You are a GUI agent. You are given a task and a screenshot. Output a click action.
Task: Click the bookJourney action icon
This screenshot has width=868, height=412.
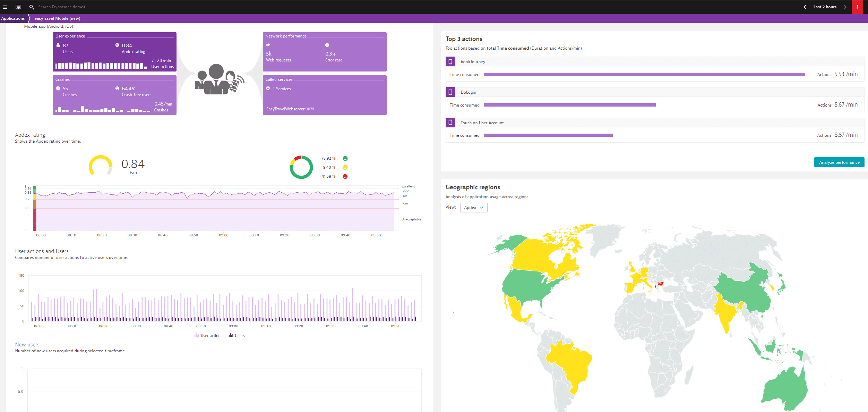coord(450,61)
